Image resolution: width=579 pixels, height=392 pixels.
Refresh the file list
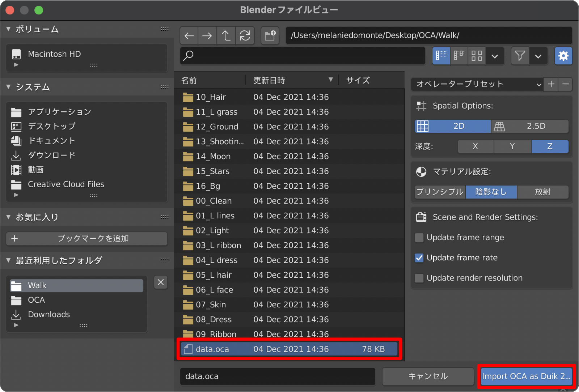(x=245, y=35)
